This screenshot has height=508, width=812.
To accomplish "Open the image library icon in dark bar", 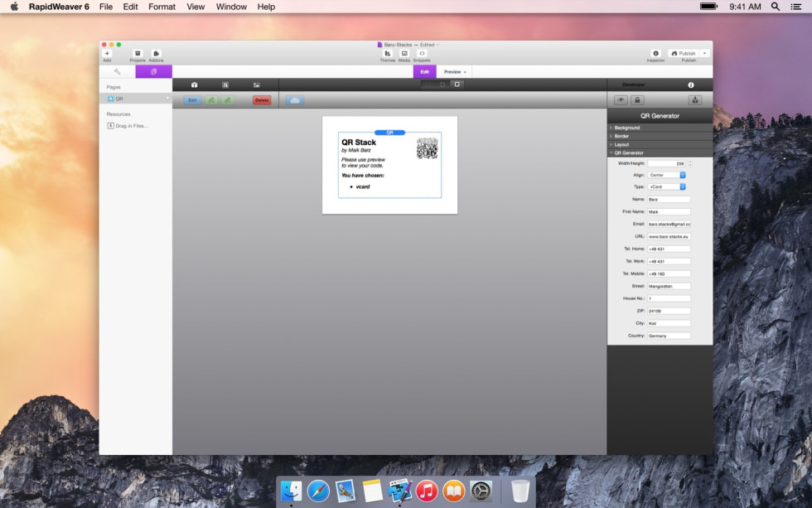I will pyautogui.click(x=257, y=85).
